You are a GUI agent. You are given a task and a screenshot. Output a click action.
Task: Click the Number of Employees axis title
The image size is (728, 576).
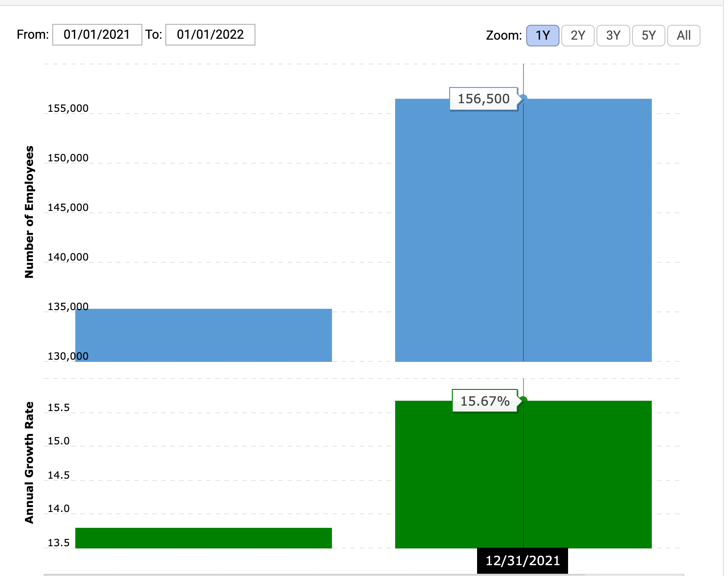click(x=29, y=212)
